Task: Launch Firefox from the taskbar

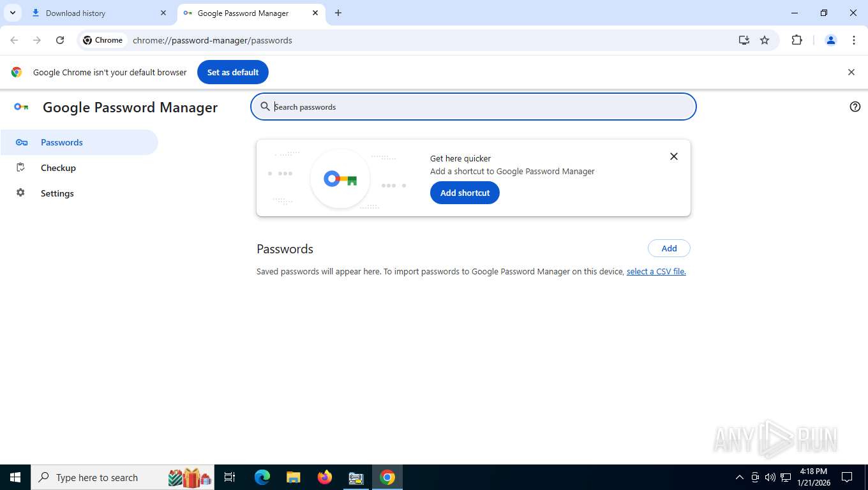Action: pos(324,477)
